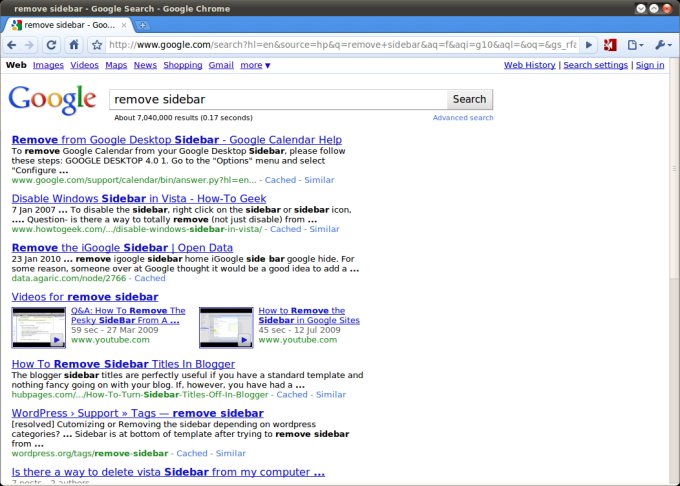The height and width of the screenshot is (486, 680).
Task: Open Similar link for Google Calendar Help result
Action: [319, 180]
